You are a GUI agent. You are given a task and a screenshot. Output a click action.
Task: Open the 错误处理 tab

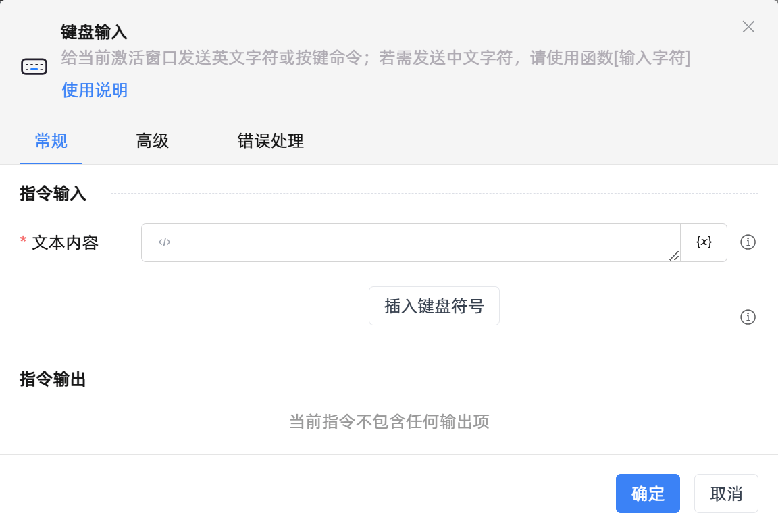click(269, 141)
